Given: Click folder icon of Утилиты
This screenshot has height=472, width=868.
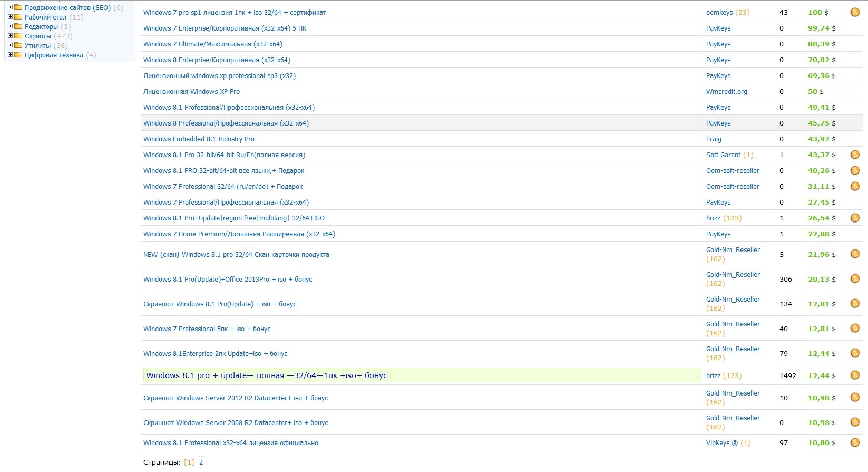Looking at the screenshot, I should 18,45.
